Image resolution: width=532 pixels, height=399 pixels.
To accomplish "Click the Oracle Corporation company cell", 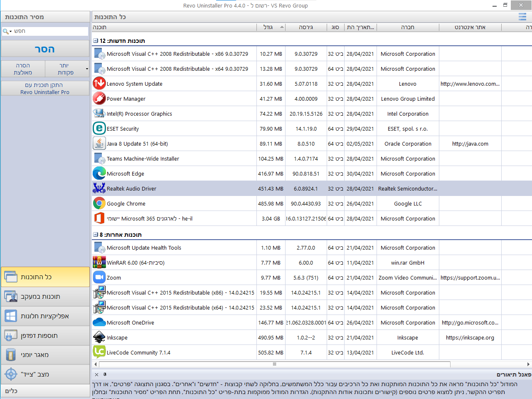I will pyautogui.click(x=408, y=144).
